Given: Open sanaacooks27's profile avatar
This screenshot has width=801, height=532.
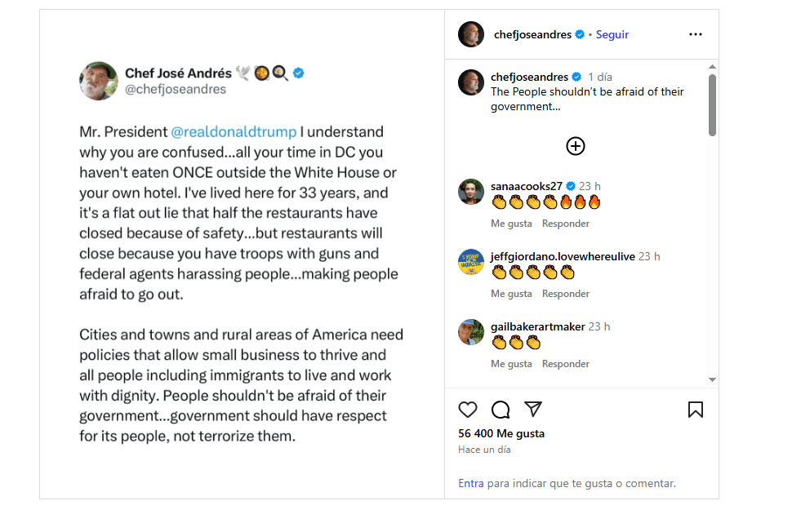Looking at the screenshot, I should click(x=471, y=192).
